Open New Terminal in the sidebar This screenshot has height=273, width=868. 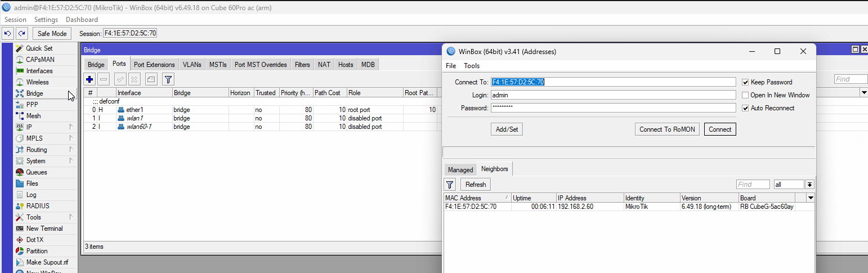(44, 229)
